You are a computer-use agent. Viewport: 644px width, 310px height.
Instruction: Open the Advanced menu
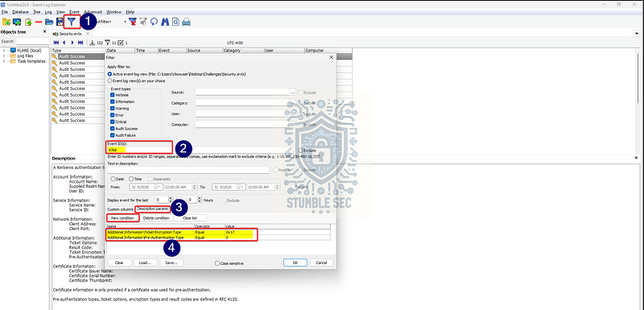coord(93,12)
